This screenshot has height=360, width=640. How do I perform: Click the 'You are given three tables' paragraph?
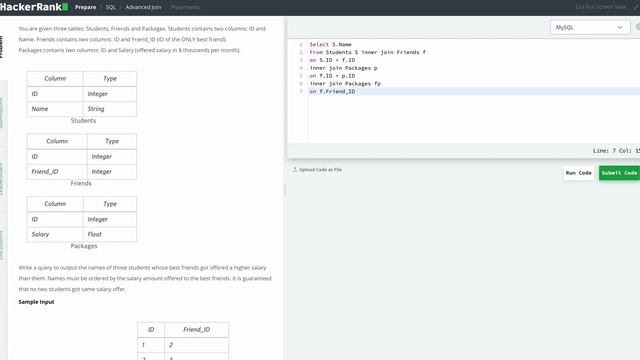click(x=142, y=39)
